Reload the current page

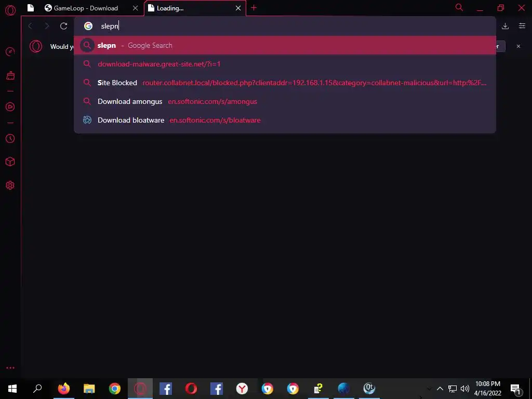coord(63,26)
